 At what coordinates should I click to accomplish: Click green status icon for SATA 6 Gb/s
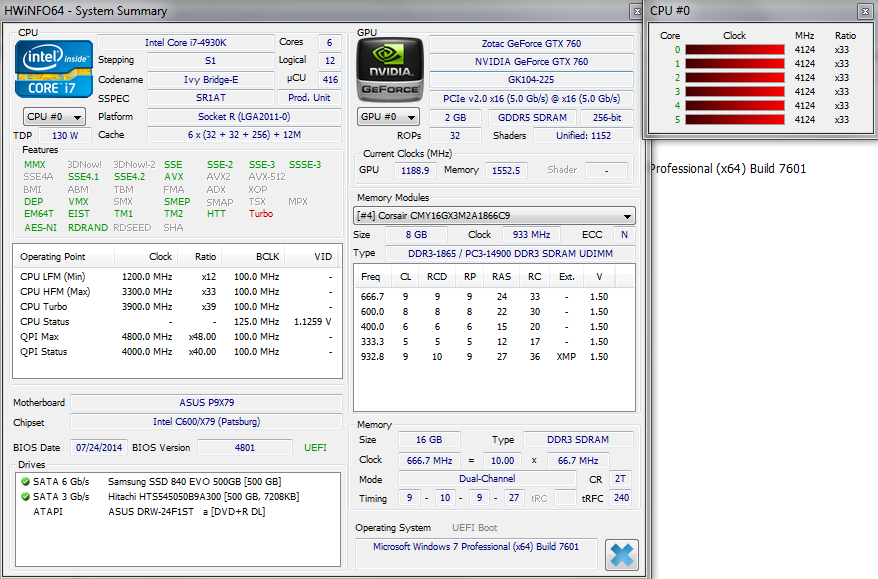click(25, 482)
